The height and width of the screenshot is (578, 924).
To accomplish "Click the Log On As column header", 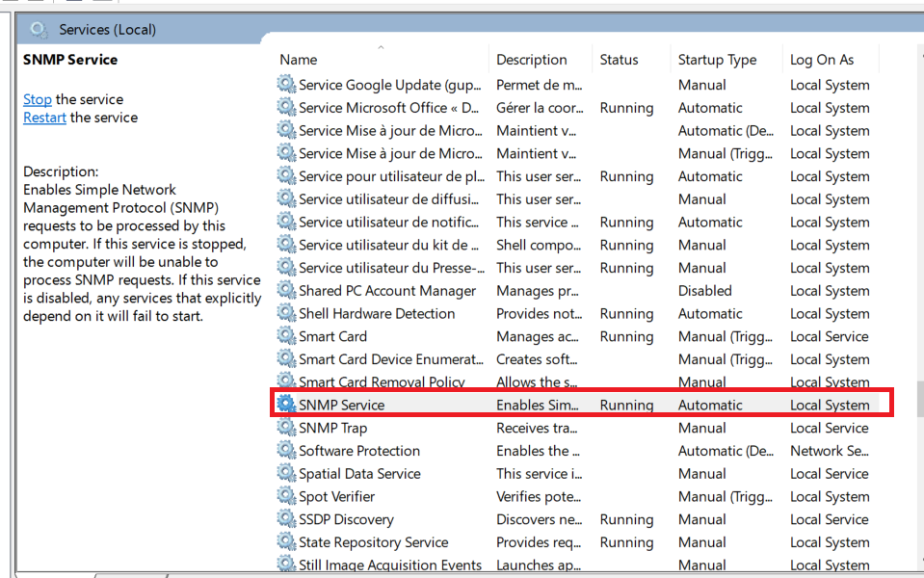I will coord(822,60).
